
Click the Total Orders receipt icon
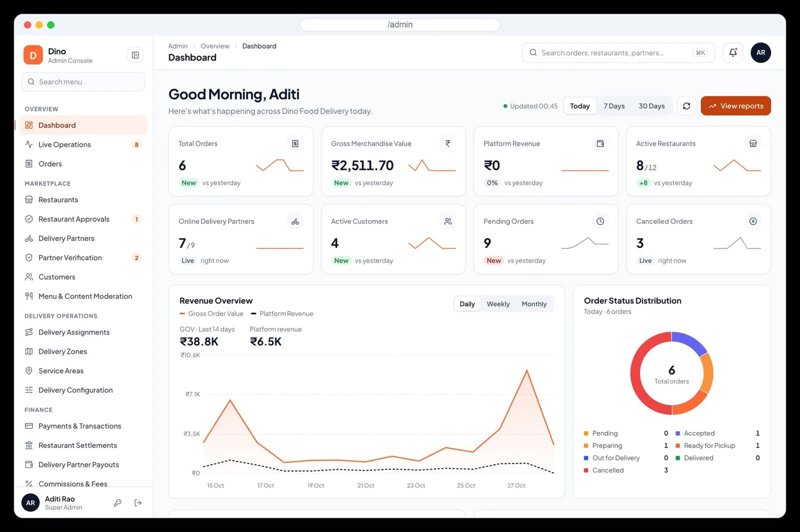(295, 143)
